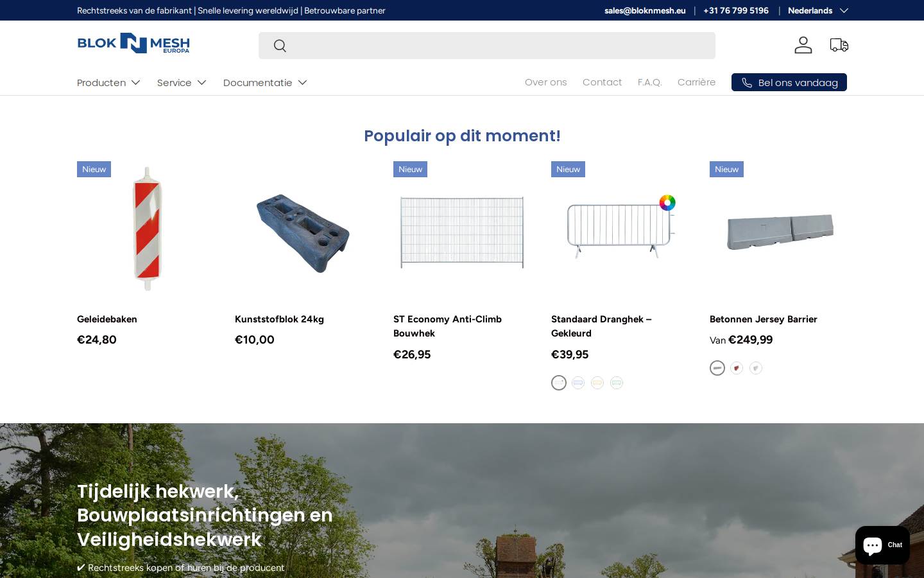
Task: Open the Kunststofblok 24kg product title
Action: tap(279, 319)
